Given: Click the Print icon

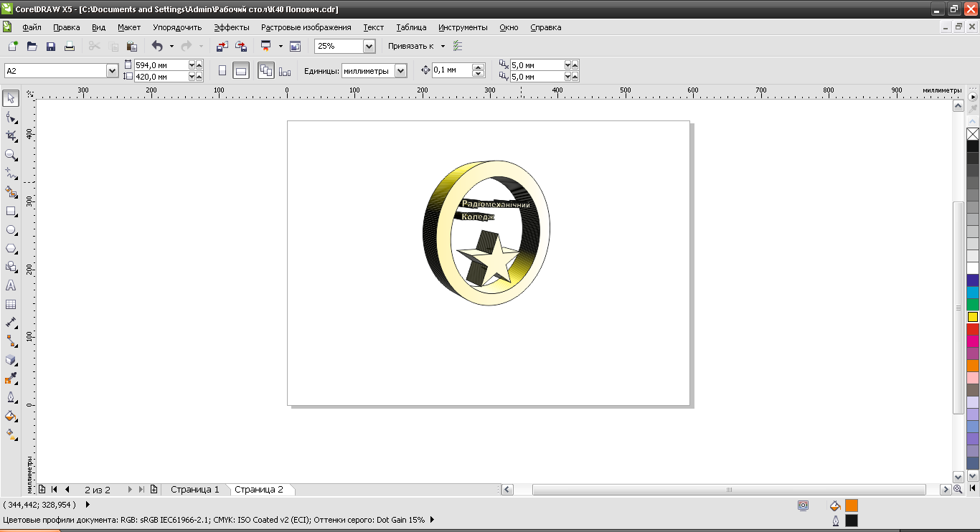Looking at the screenshot, I should pos(70,46).
